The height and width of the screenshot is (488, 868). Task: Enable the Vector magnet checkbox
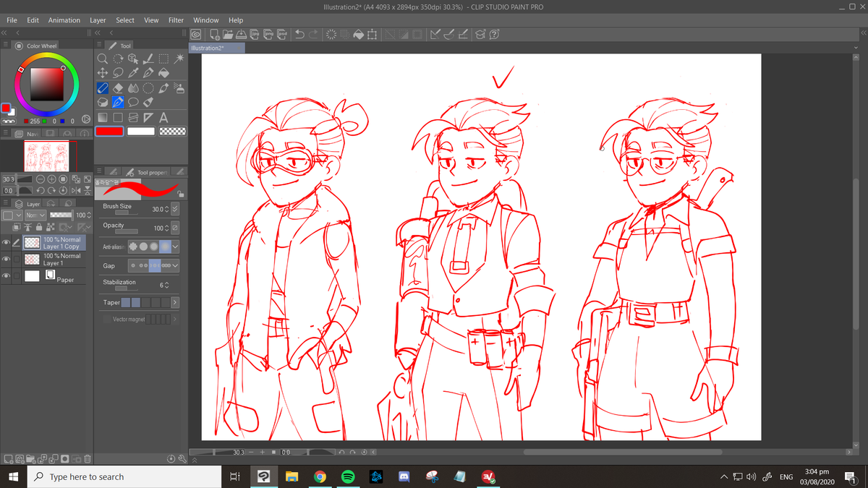107,319
